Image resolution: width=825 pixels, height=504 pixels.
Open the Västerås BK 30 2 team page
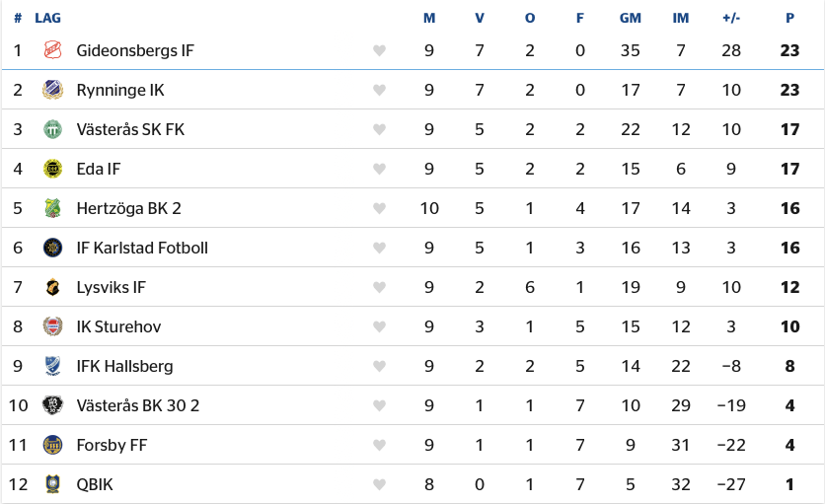[138, 405]
